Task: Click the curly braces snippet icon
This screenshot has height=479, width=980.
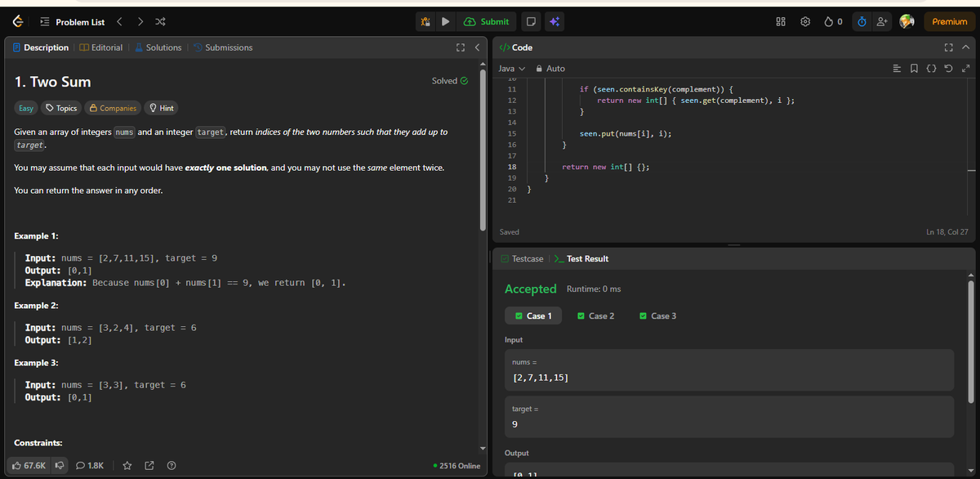Action: click(x=933, y=69)
